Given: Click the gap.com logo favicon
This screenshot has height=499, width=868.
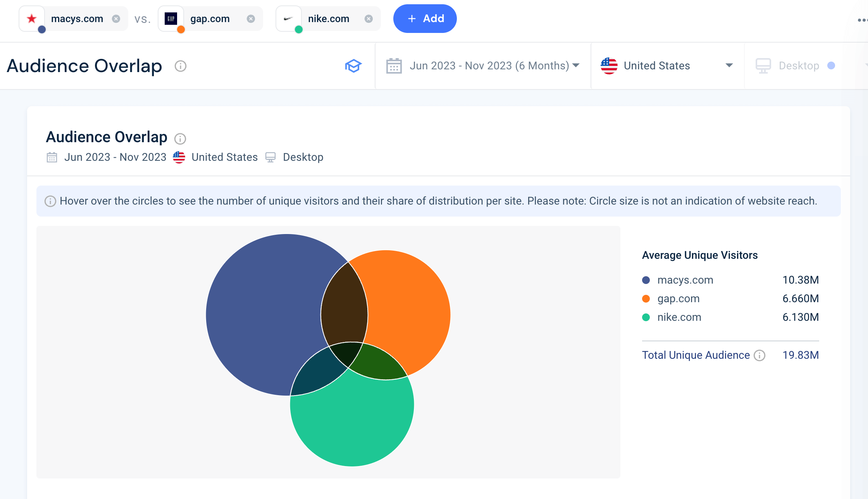Looking at the screenshot, I should [x=171, y=18].
